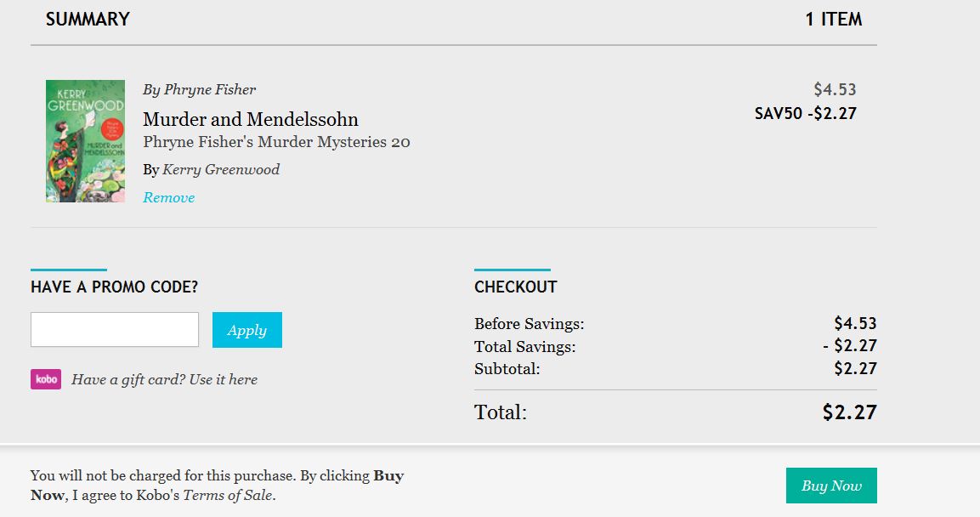Screen dimensions: 980x517
Task: Click the pink Kobo gift card icon
Action: 46,379
